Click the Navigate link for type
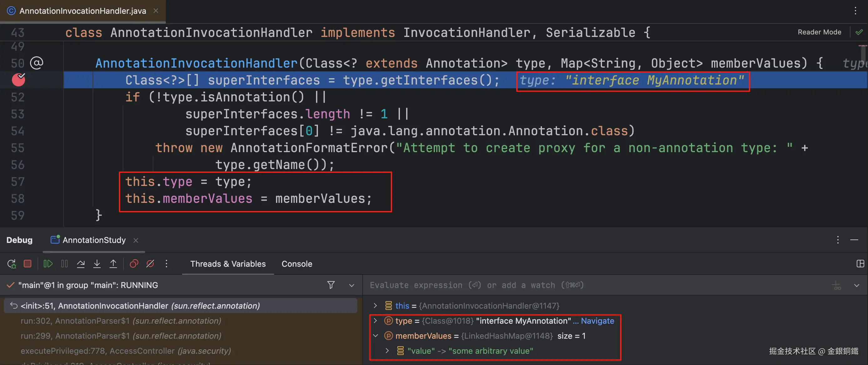This screenshot has width=868, height=365. pos(597,321)
